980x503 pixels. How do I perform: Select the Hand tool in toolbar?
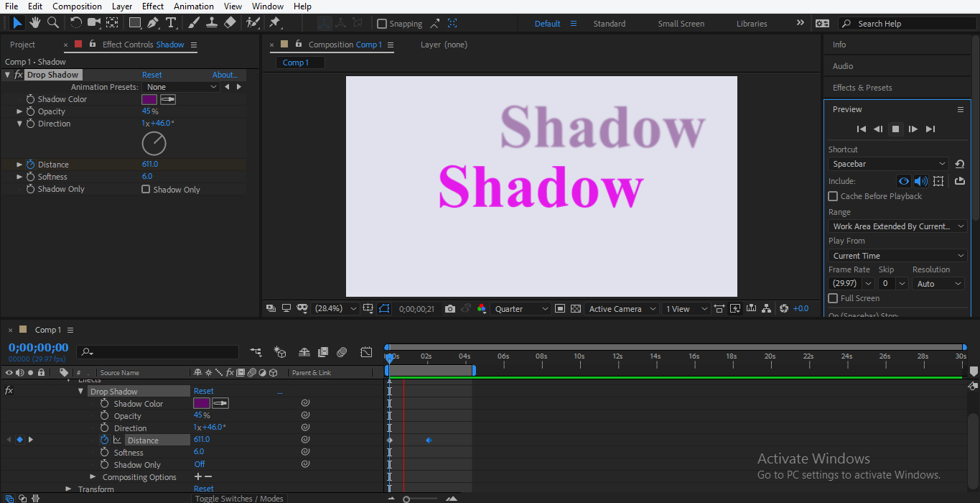pyautogui.click(x=34, y=23)
